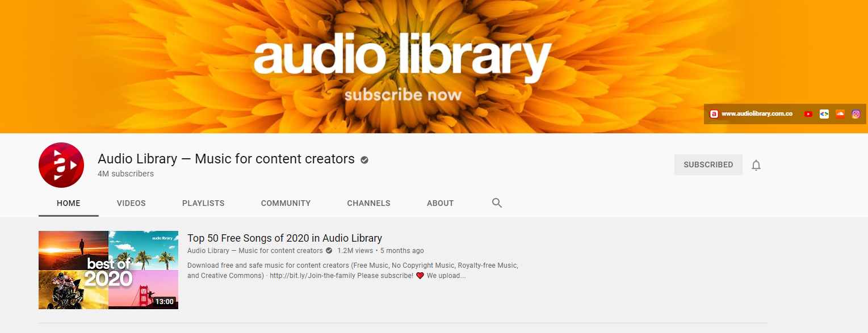Open the CHANNELS tab
The width and height of the screenshot is (868, 333).
coord(369,203)
